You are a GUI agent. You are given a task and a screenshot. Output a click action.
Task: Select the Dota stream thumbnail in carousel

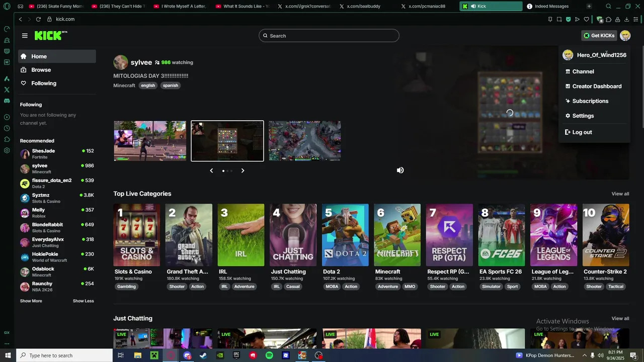coord(305,141)
